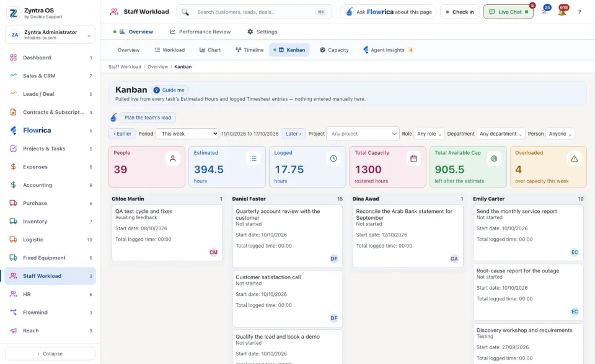Image resolution: width=595 pixels, height=364 pixels.
Task: Click the Overloaded warning triangle icon
Action: coord(574,158)
